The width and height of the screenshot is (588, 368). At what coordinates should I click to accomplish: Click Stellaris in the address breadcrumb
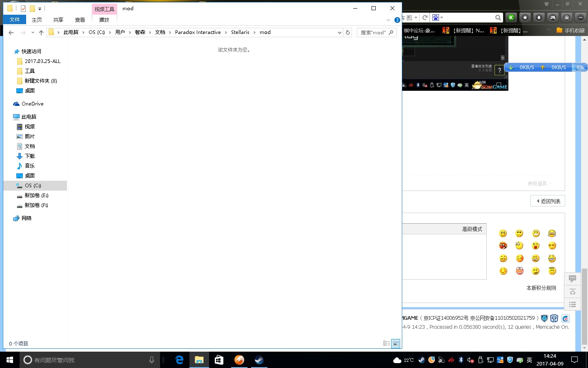pos(240,32)
